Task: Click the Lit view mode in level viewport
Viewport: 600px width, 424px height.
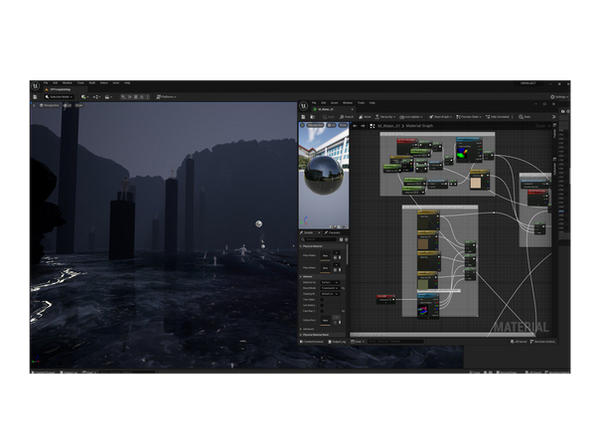Action: pyautogui.click(x=67, y=105)
